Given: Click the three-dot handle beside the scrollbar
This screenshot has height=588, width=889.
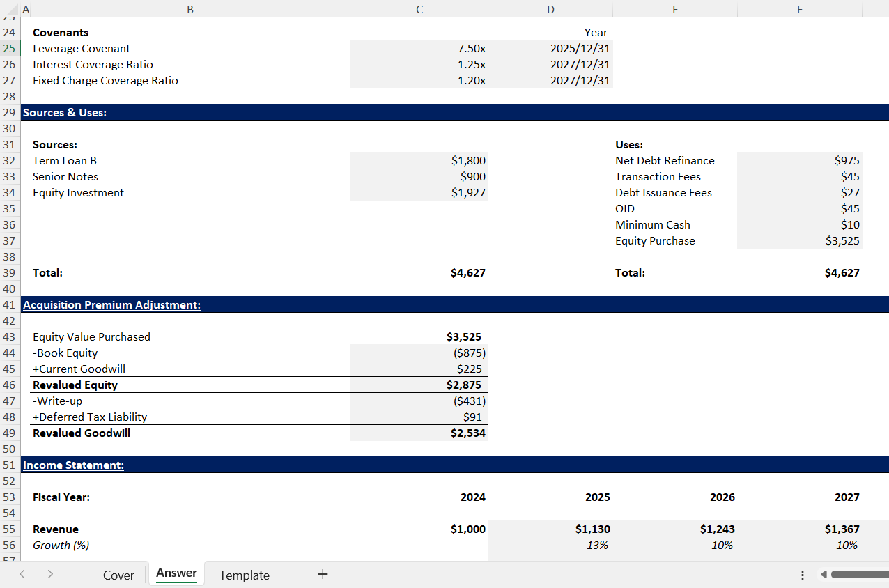Looking at the screenshot, I should click(802, 575).
